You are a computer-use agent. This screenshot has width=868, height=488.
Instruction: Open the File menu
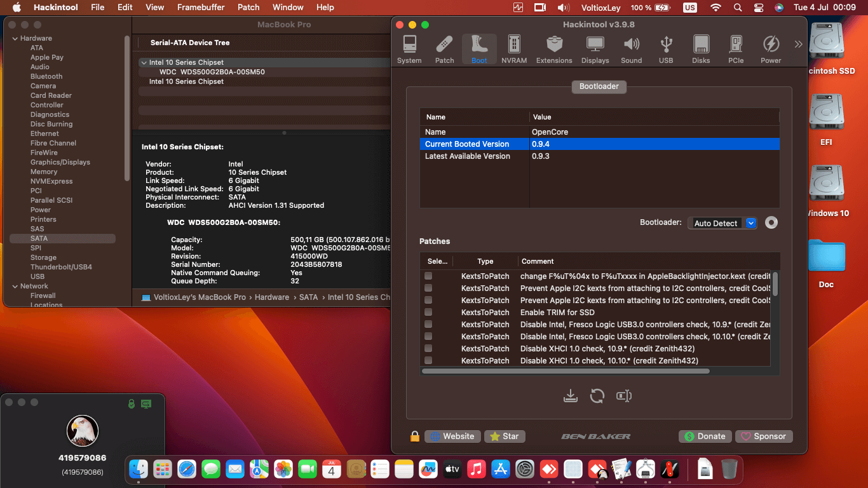[98, 7]
